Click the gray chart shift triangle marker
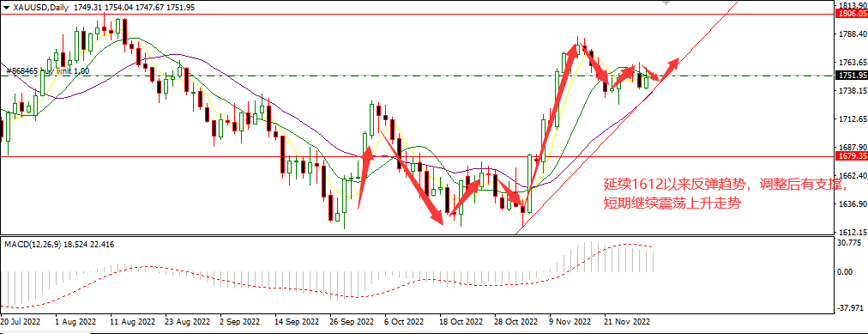Viewport: 868px width, 334px height. point(666,3)
